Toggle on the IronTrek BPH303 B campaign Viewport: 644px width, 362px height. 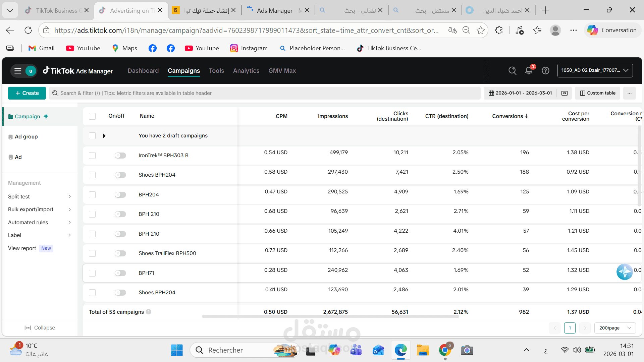120,156
